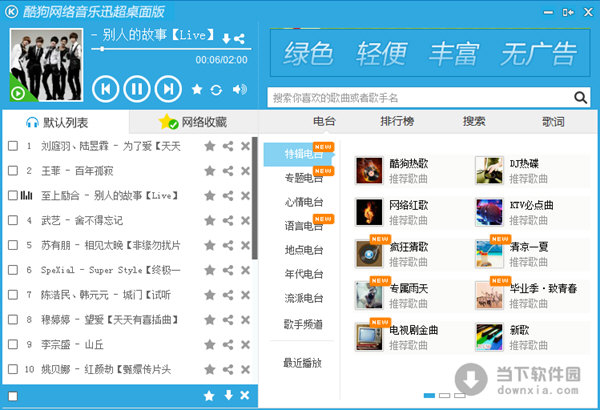Screen dimensions: 600x410
Task: Check the box for 李宗盛 山丘
Action: pos(13,345)
